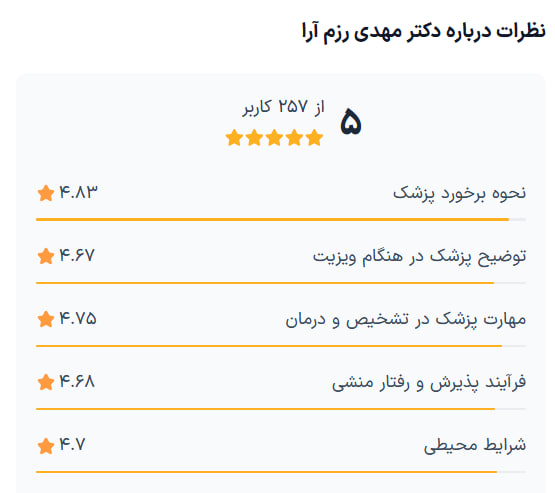Select the نحوه برخورد پزشک label
The image size is (555, 493).
(459, 194)
